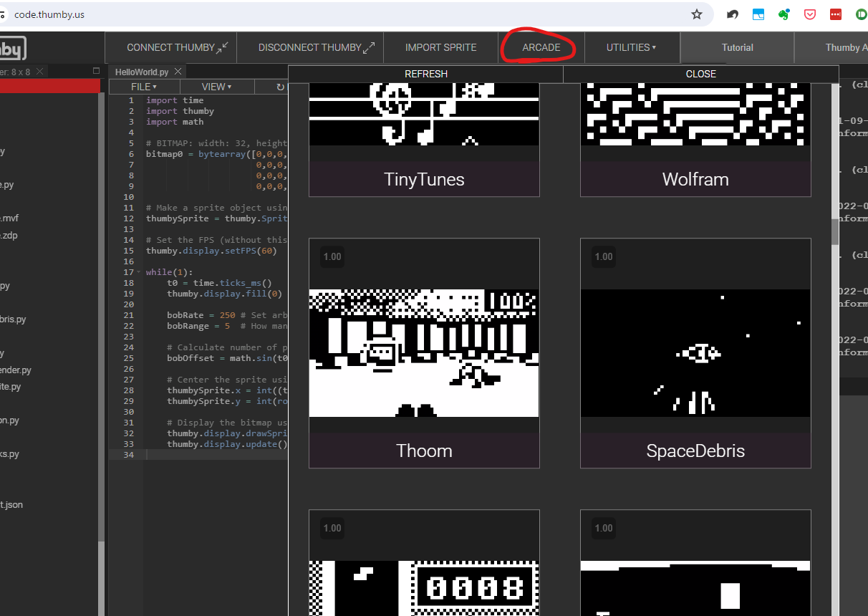Click 'bobRange = 5' on line 22
The image size is (868, 616).
[x=198, y=326]
